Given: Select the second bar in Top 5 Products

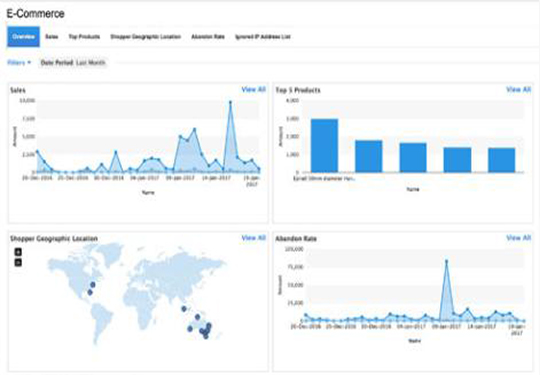Looking at the screenshot, I should [368, 156].
